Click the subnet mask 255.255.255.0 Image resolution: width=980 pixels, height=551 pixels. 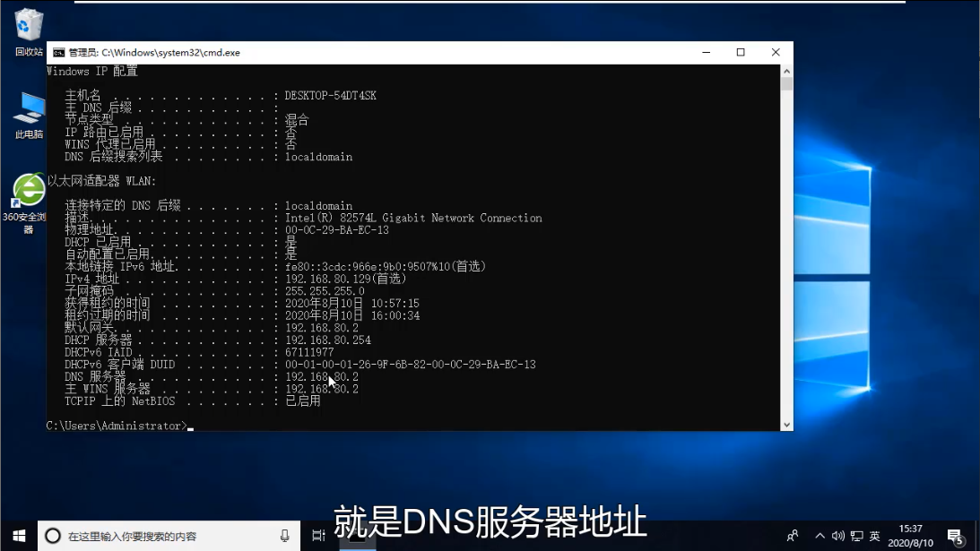coord(325,291)
